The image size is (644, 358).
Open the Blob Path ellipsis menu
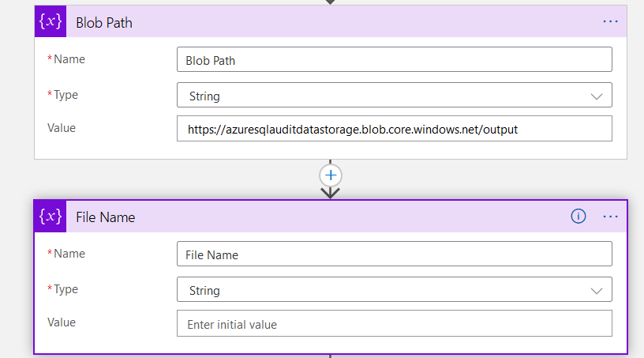[610, 21]
